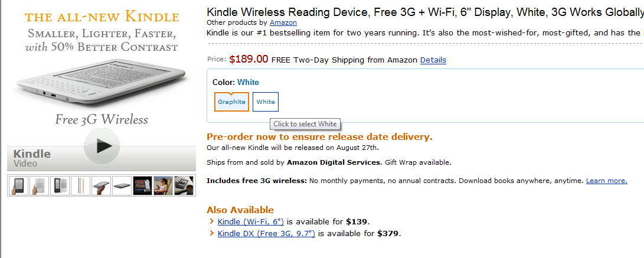View thumbnail of Kindle beside stacked books
Screen dimensions: 644x258
[142, 185]
